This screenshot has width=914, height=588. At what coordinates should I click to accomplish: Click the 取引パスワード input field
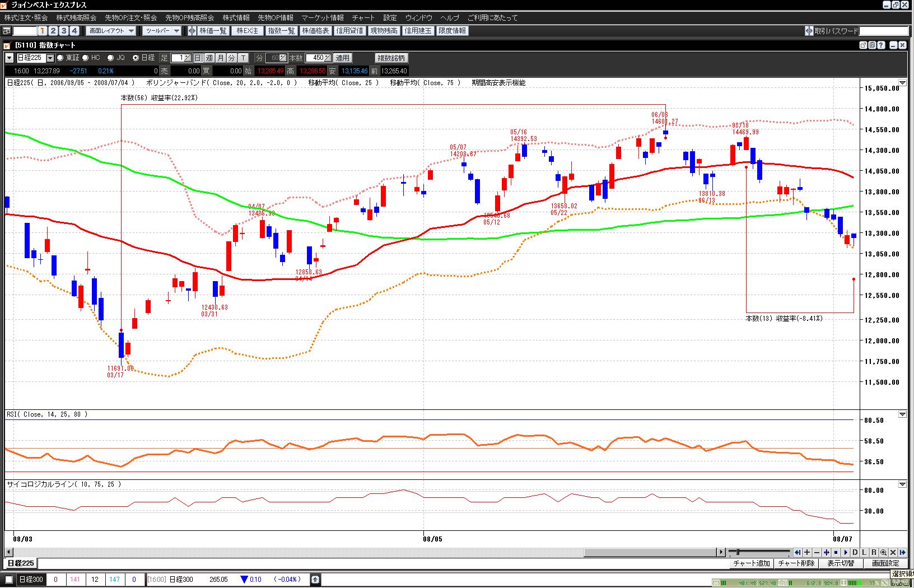pos(884,31)
